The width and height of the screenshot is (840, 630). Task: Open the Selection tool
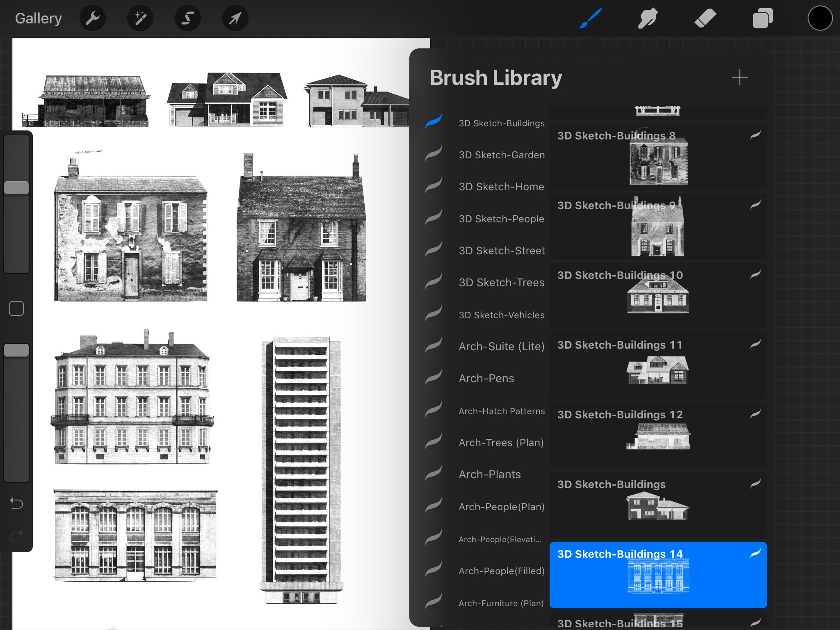point(187,18)
